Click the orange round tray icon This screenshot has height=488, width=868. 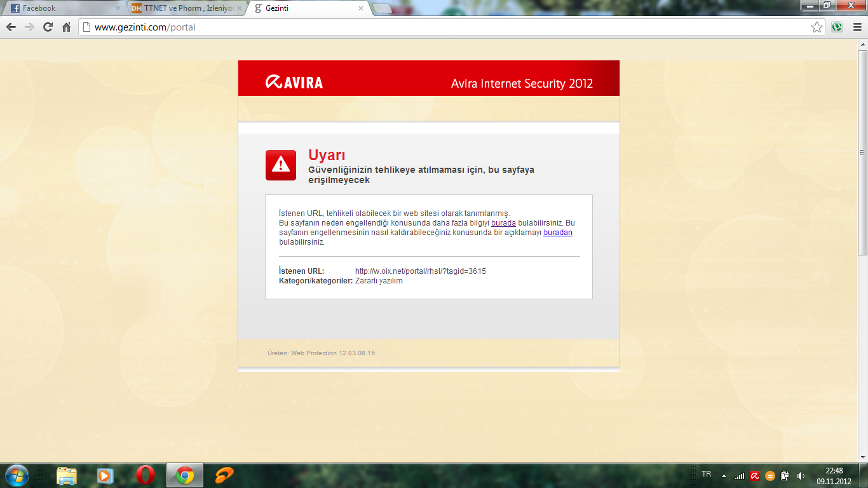[770, 476]
